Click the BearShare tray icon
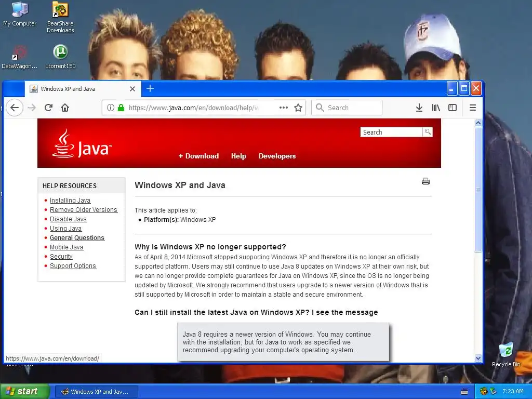This screenshot has height=399, width=532. (x=484, y=392)
